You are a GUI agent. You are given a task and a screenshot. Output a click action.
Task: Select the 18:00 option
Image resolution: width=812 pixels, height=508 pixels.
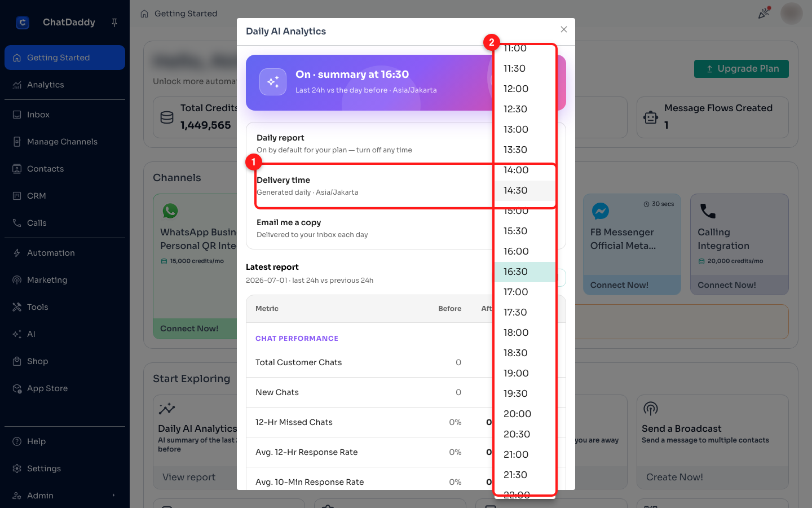pos(525,332)
